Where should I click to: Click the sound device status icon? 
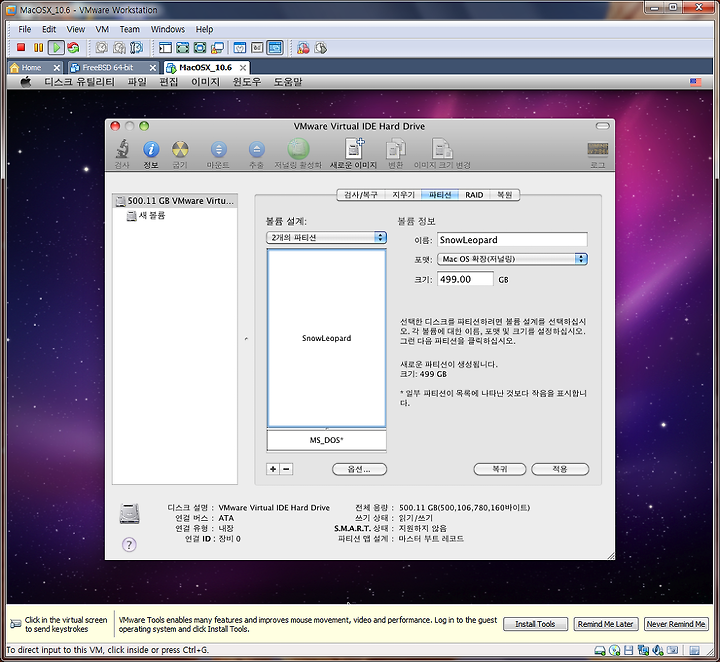pyautogui.click(x=658, y=650)
